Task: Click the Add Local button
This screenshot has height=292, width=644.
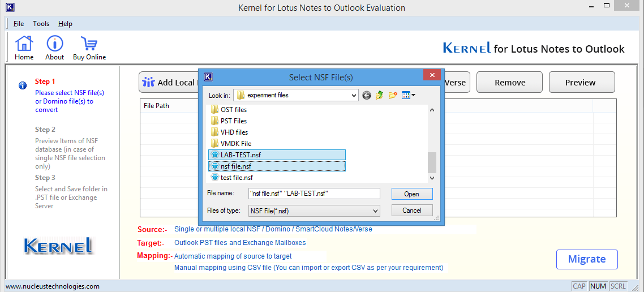Action: click(169, 83)
